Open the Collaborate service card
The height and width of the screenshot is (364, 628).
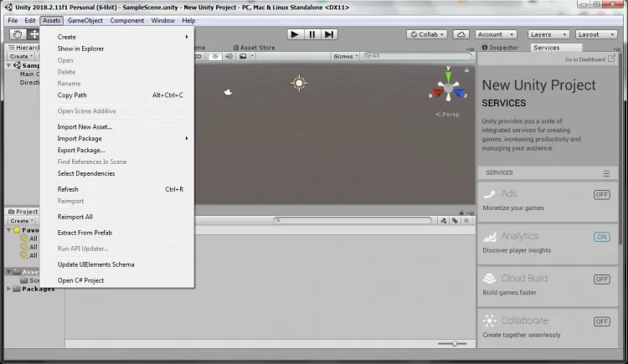(548, 328)
